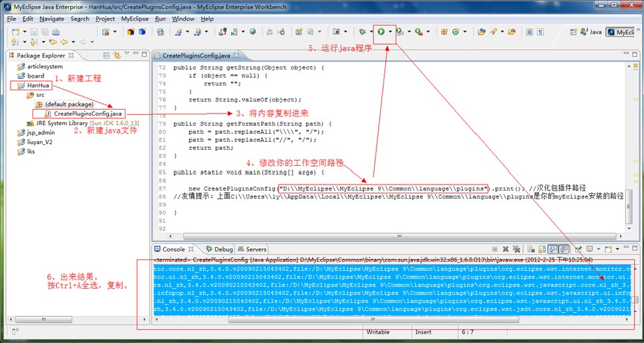Open dropdown arrow beside Search flashlight icon
The width and height of the screenshot is (644, 343).
(x=502, y=31)
